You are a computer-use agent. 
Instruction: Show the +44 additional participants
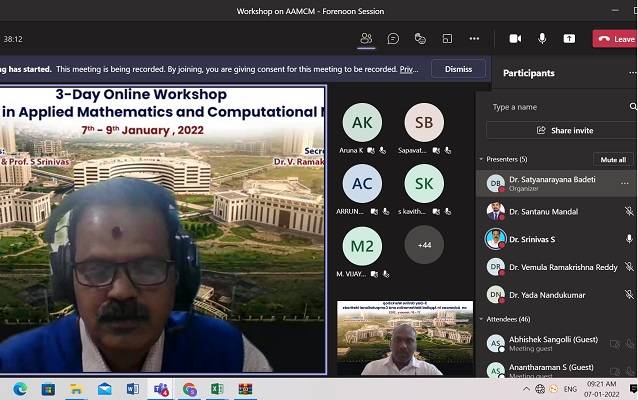424,245
